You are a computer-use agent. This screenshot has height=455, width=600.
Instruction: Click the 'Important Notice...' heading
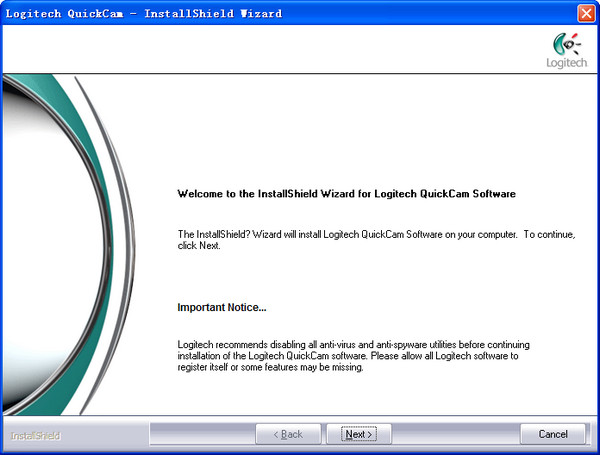[x=222, y=308]
